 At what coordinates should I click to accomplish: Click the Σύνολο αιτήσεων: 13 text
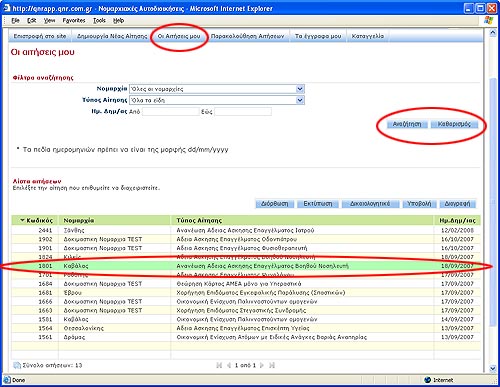(x=52, y=365)
